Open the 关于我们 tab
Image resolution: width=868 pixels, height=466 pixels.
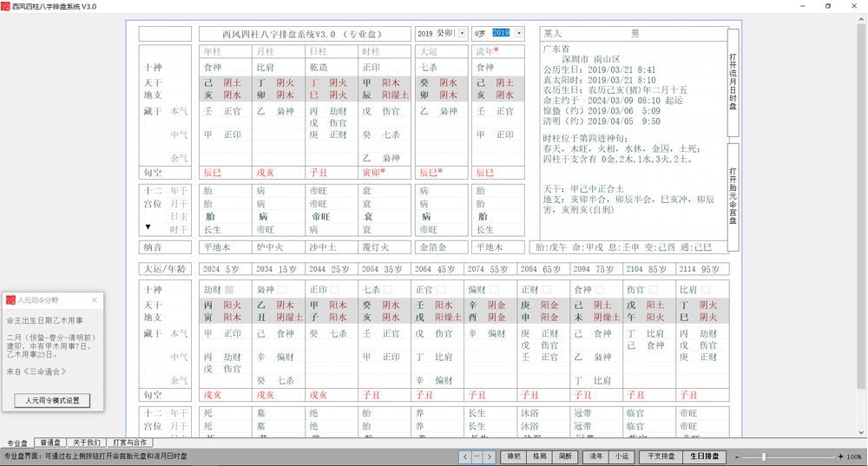(x=86, y=443)
